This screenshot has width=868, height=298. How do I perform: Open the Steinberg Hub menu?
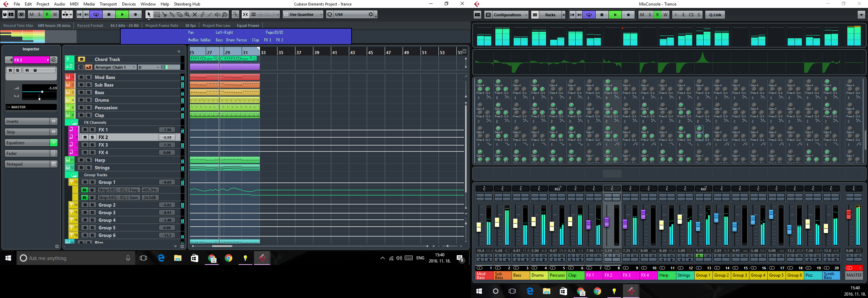pos(187,4)
